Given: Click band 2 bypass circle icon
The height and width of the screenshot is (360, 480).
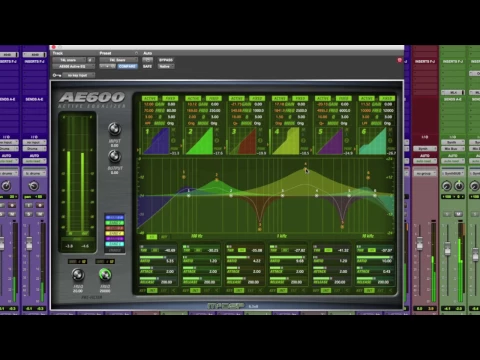Looking at the screenshot, I should pos(217,140).
